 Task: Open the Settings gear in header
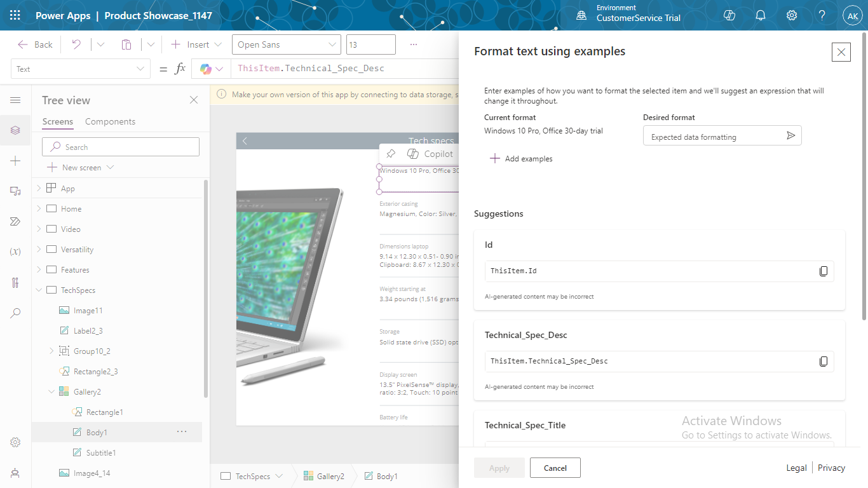tap(792, 15)
